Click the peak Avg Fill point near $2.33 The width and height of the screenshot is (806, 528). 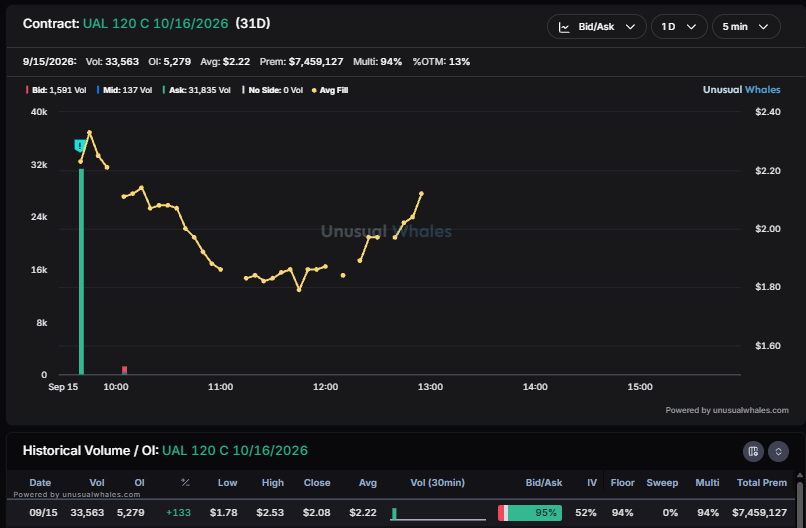point(89,133)
